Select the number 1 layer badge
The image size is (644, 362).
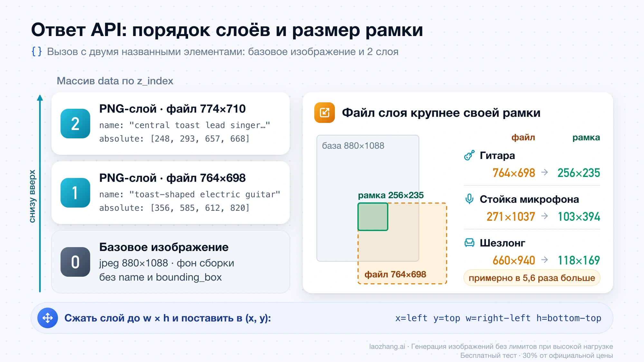click(75, 193)
